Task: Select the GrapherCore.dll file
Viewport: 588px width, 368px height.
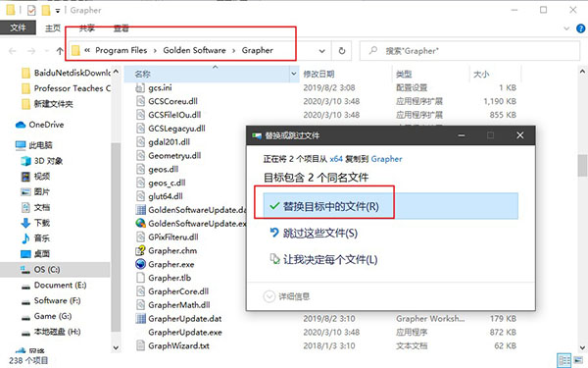Action: point(178,291)
